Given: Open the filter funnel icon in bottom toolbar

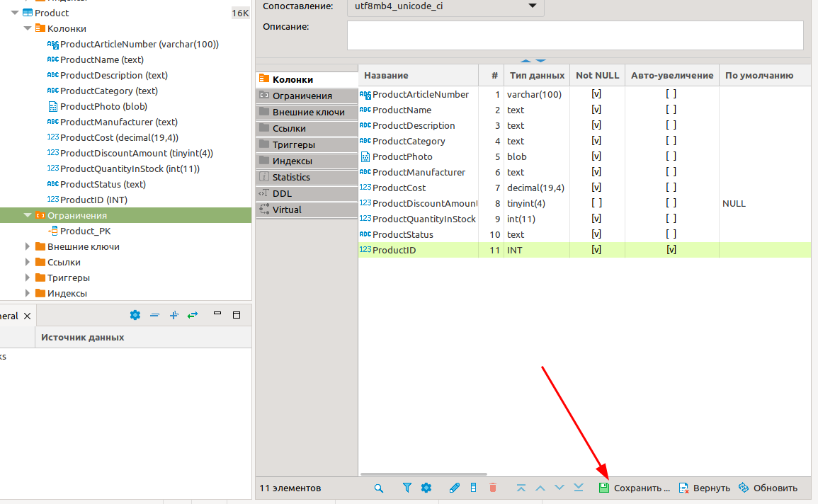Looking at the screenshot, I should [x=407, y=488].
